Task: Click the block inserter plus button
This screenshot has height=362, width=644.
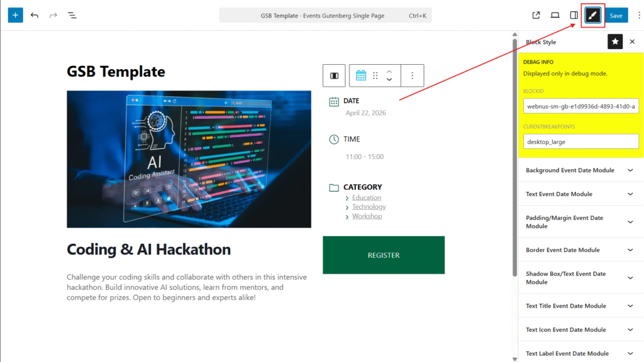Action: (x=15, y=15)
